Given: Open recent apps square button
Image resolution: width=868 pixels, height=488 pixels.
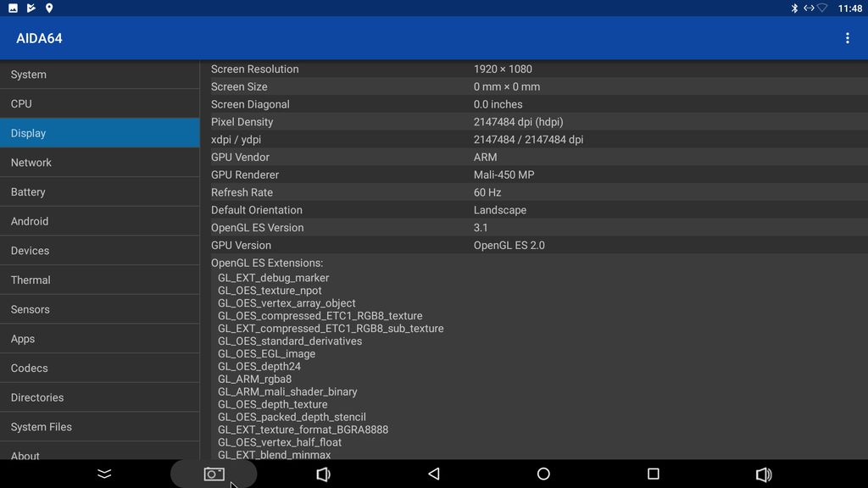Looking at the screenshot, I should point(653,474).
